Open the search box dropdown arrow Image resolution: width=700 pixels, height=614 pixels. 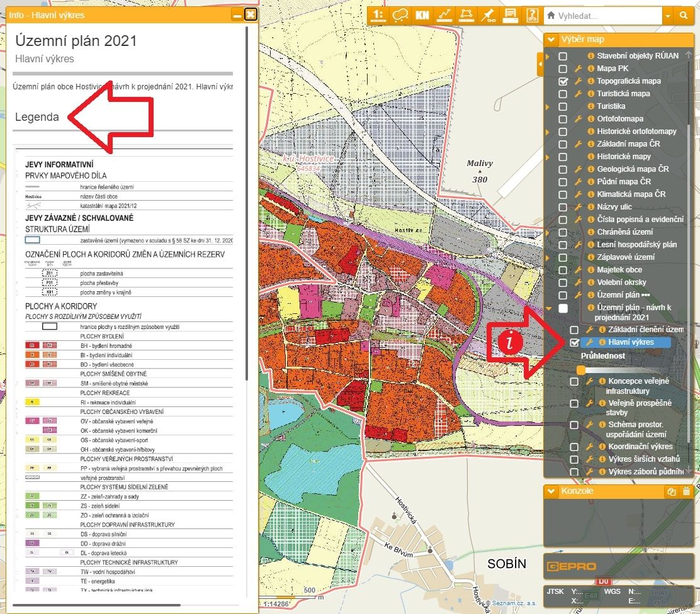click(667, 16)
